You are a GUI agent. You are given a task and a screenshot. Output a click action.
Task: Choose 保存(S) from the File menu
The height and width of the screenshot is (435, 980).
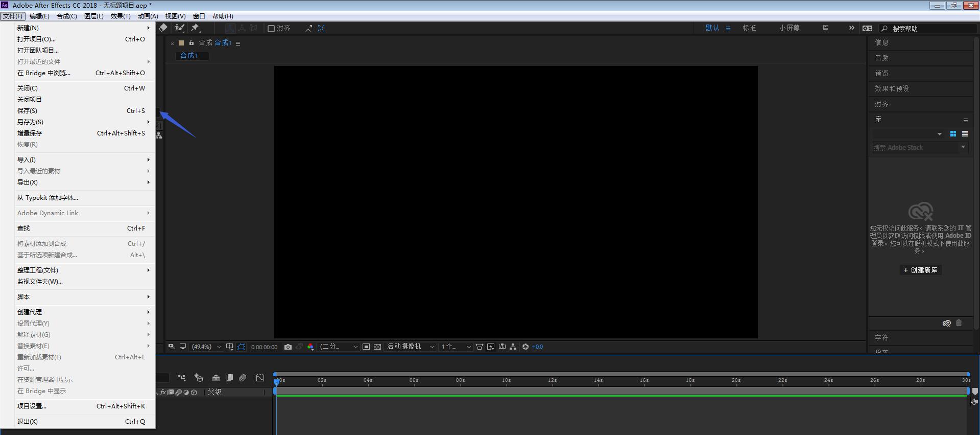[x=83, y=111]
